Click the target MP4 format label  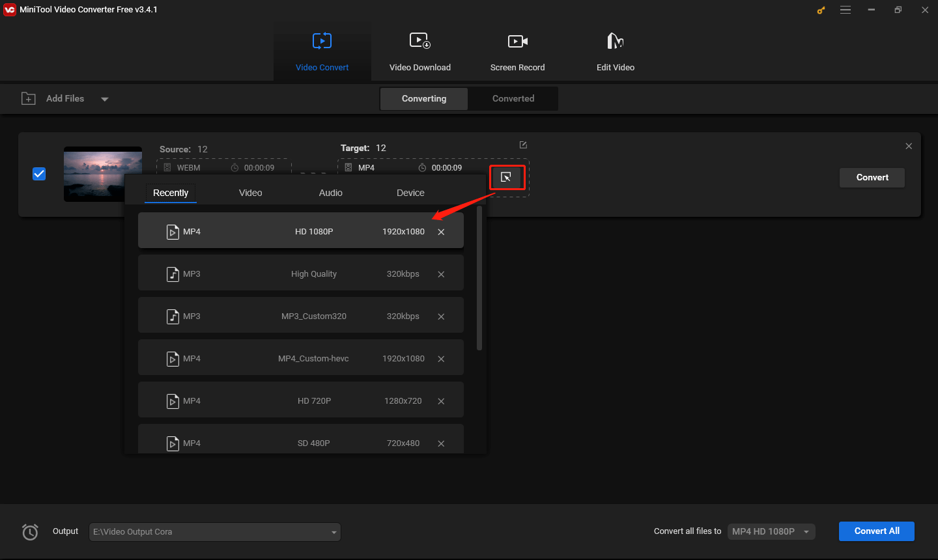click(x=367, y=168)
